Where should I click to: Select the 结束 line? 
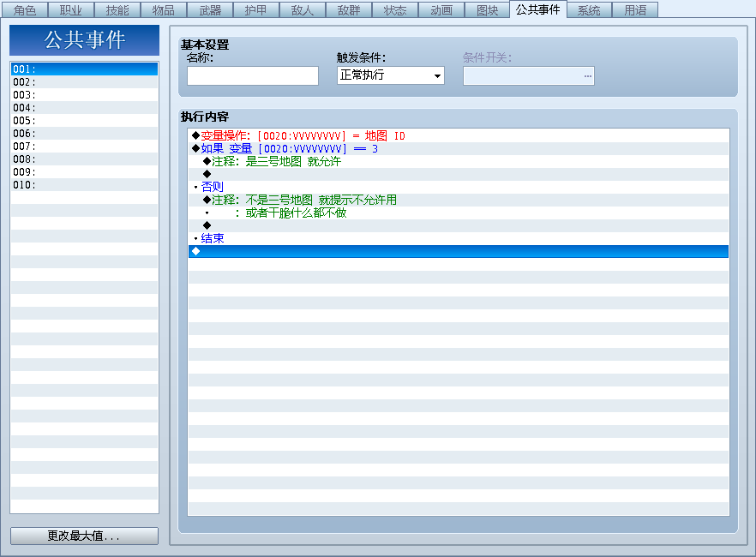(x=459, y=238)
